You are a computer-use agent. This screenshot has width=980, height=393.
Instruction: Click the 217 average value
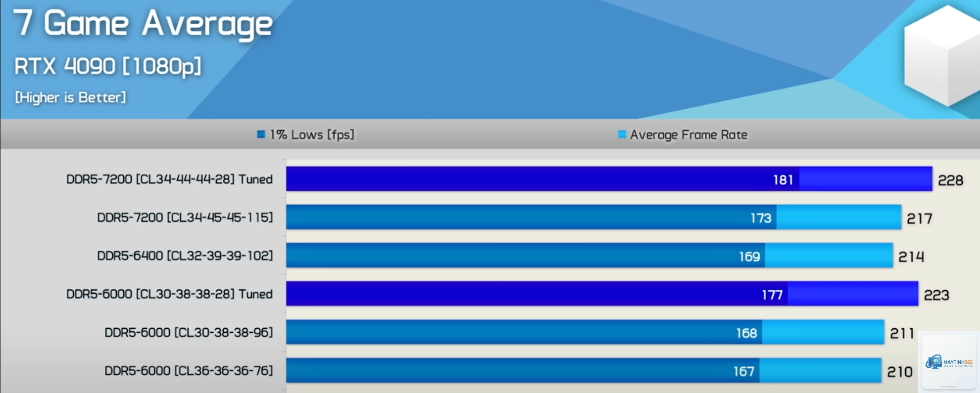pyautogui.click(x=919, y=218)
